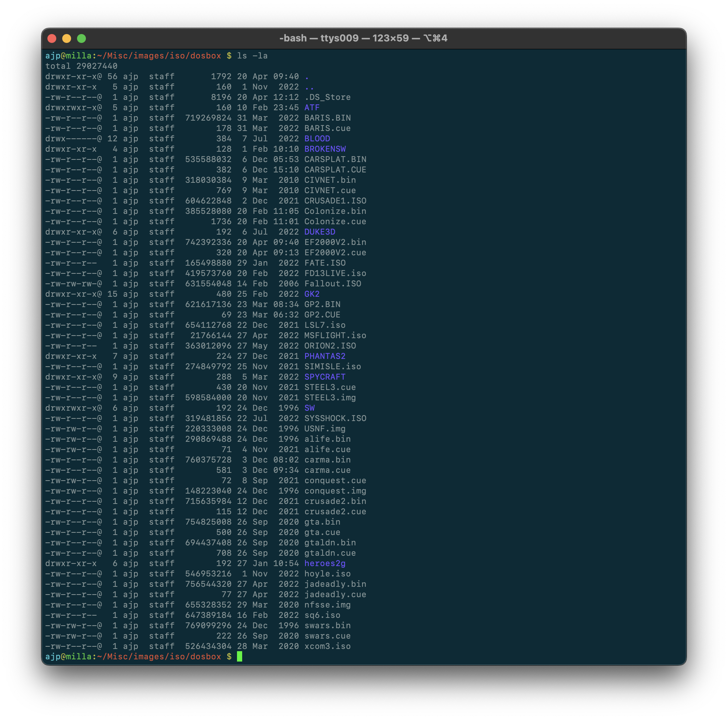Select the SPYCRAFT directory name
The width and height of the screenshot is (728, 720).
point(324,377)
